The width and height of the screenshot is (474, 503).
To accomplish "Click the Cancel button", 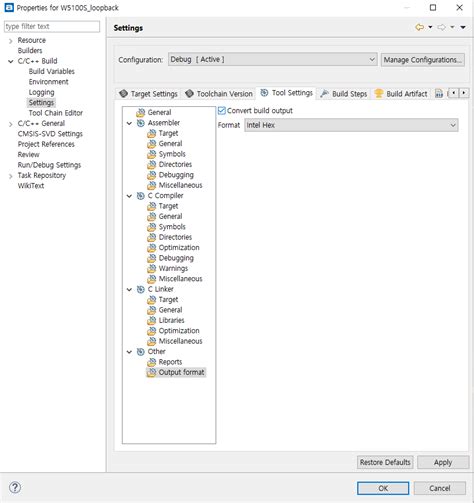I will point(440,488).
